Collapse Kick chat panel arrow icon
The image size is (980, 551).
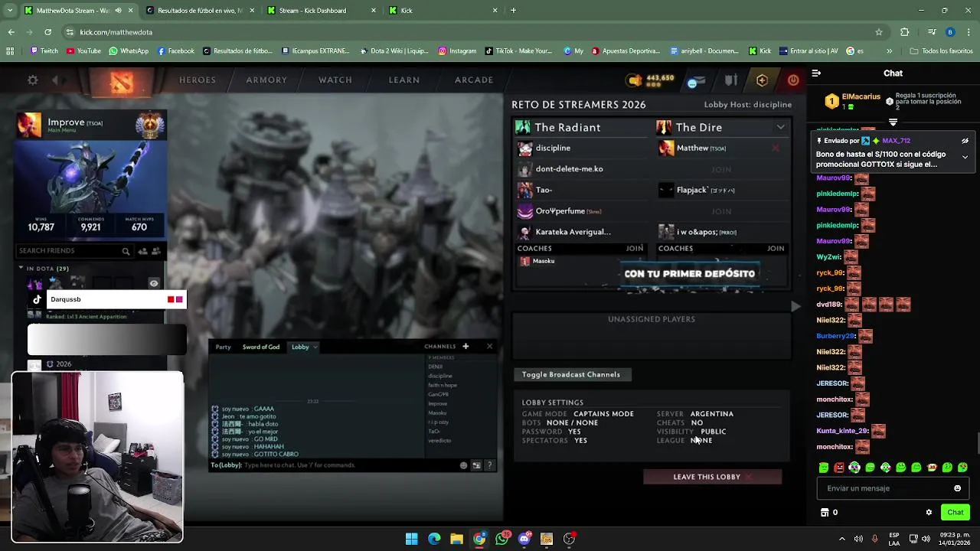pyautogui.click(x=816, y=73)
